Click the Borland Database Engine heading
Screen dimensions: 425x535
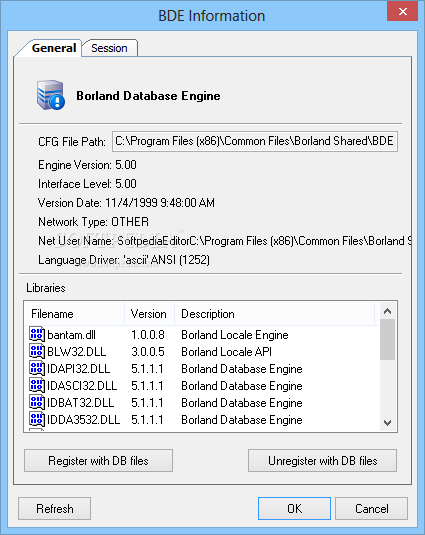click(x=148, y=96)
